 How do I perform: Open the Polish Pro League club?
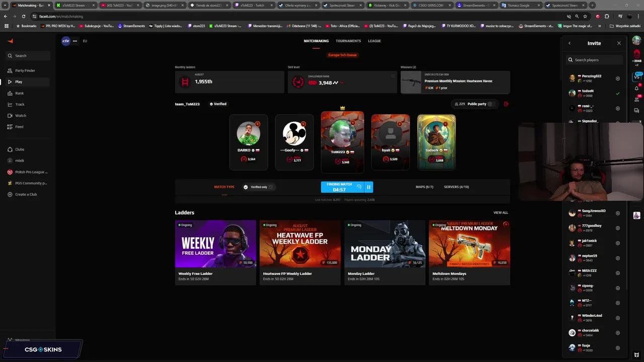(28, 172)
